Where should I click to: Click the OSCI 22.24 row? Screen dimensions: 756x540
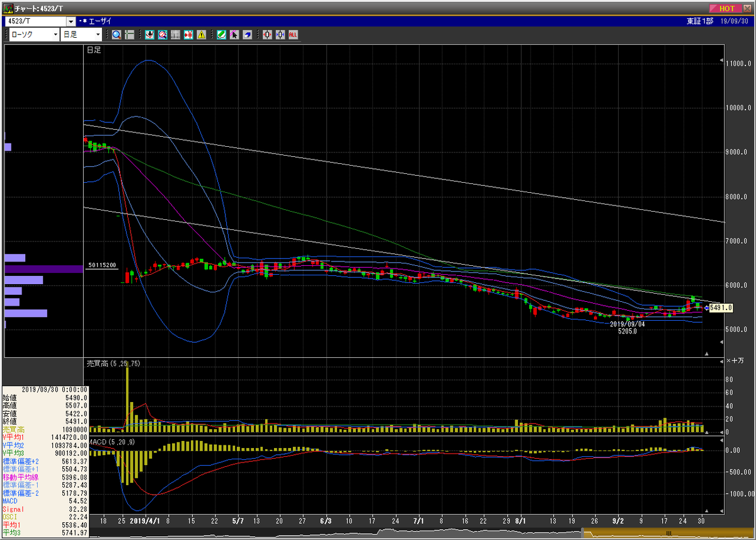click(45, 515)
